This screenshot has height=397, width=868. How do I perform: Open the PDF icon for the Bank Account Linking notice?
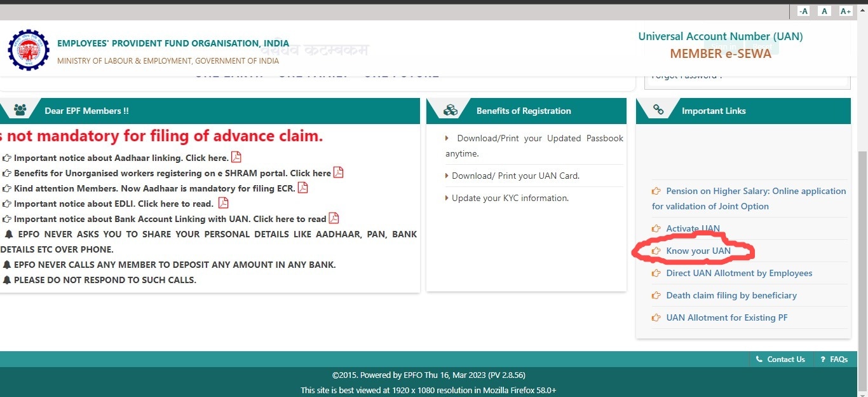(334, 218)
